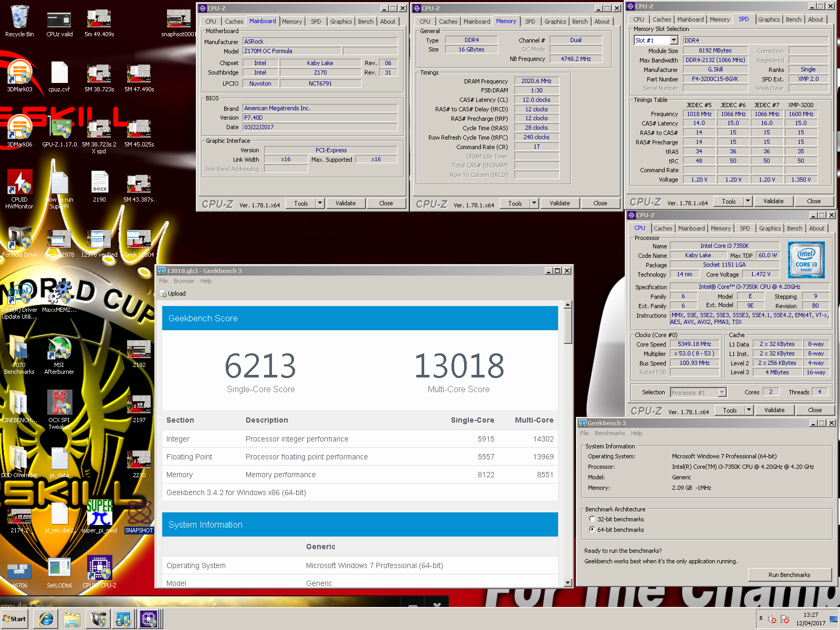
Task: Open the 5m 49.409s screenshot icon
Action: (99, 22)
